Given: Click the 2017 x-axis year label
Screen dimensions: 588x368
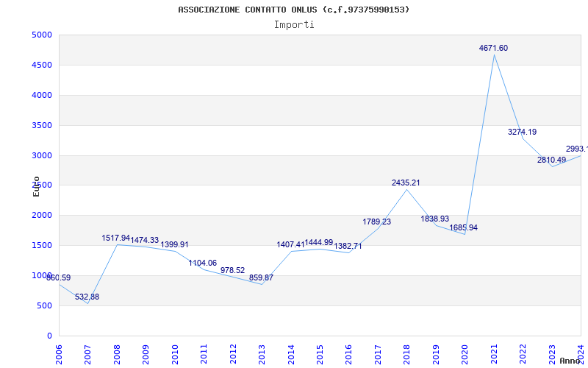Looking at the screenshot, I should coord(378,355).
